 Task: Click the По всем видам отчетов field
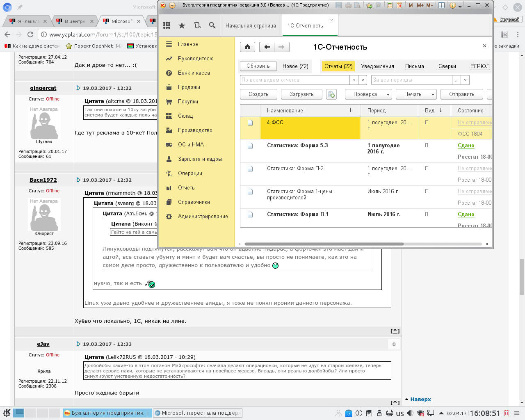pyautogui.click(x=295, y=80)
